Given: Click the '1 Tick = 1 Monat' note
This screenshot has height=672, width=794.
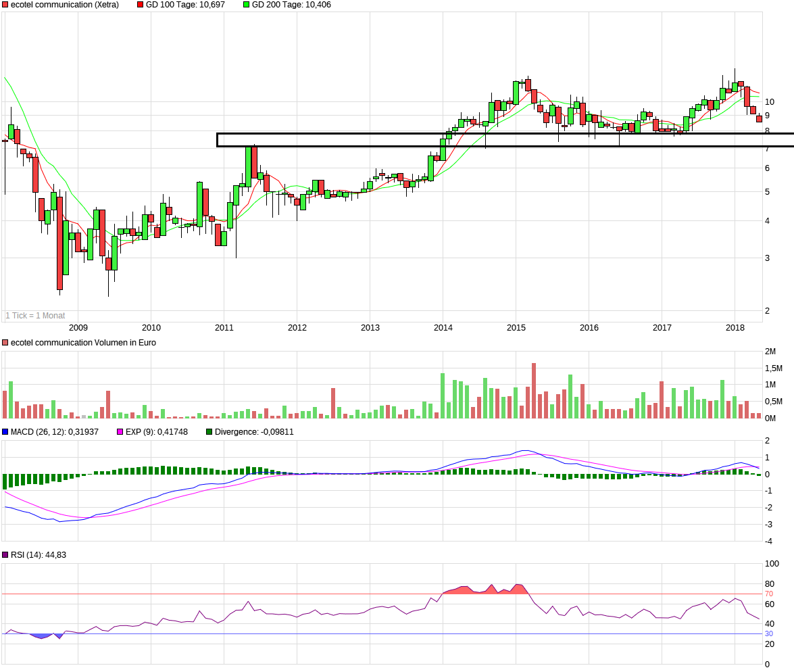Looking at the screenshot, I should (x=35, y=315).
